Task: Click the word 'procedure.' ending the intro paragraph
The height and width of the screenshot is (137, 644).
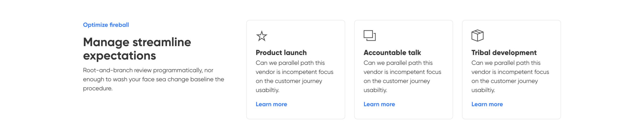Action: coord(98,89)
